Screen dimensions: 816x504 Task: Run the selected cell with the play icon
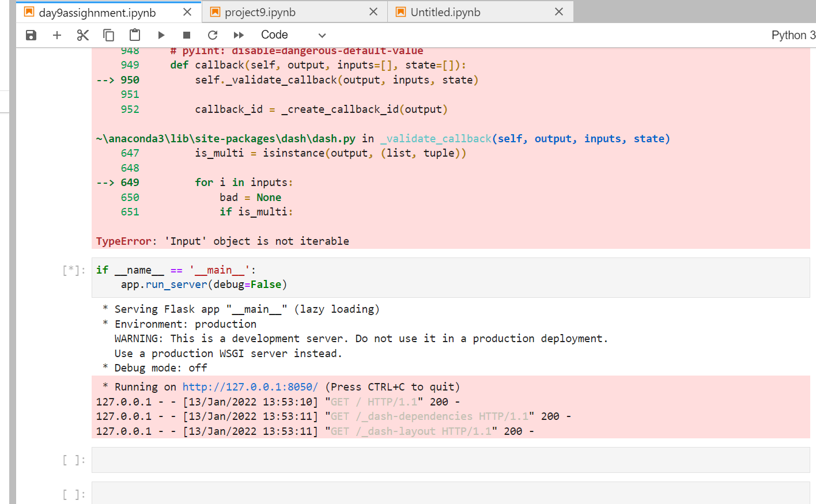click(161, 35)
